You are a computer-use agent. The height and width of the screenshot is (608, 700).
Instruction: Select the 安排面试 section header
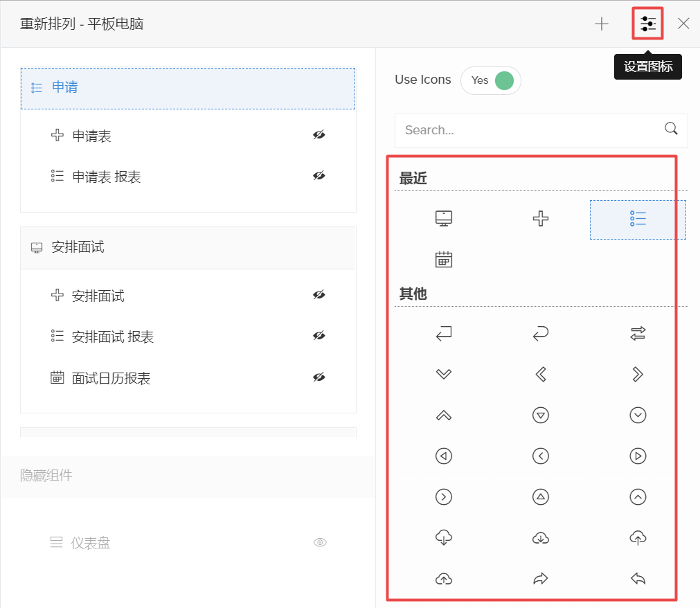(187, 248)
